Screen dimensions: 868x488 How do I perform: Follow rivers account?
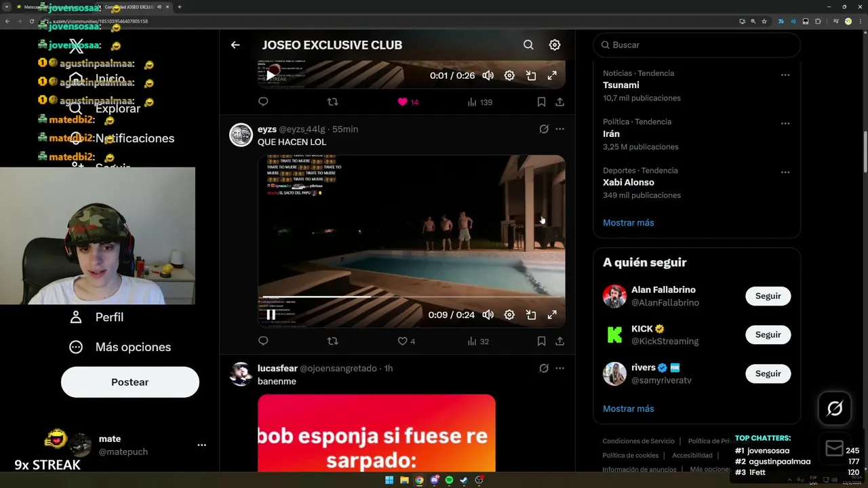pos(768,373)
